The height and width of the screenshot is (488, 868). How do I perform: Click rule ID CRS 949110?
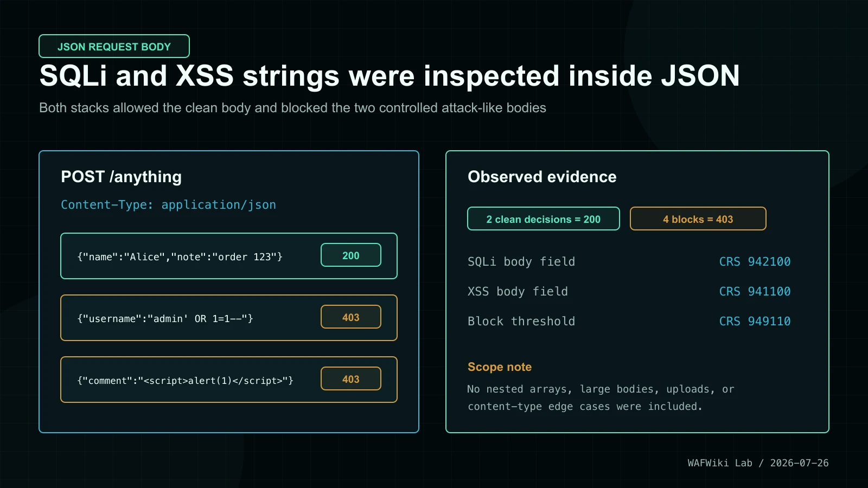tap(755, 321)
